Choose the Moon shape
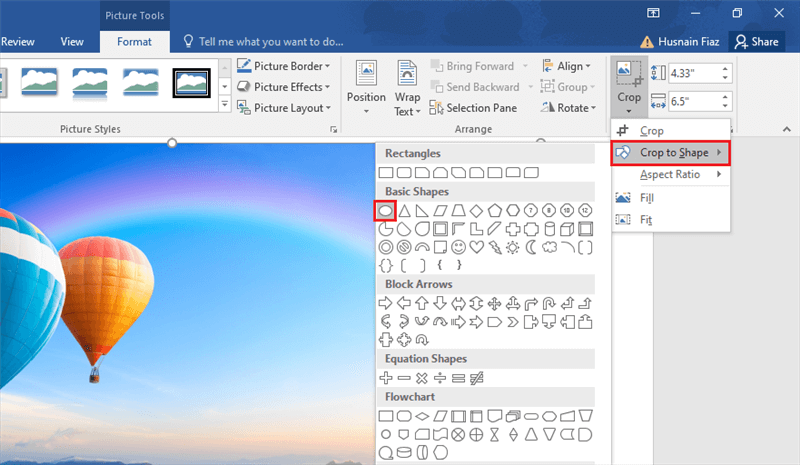 click(531, 248)
